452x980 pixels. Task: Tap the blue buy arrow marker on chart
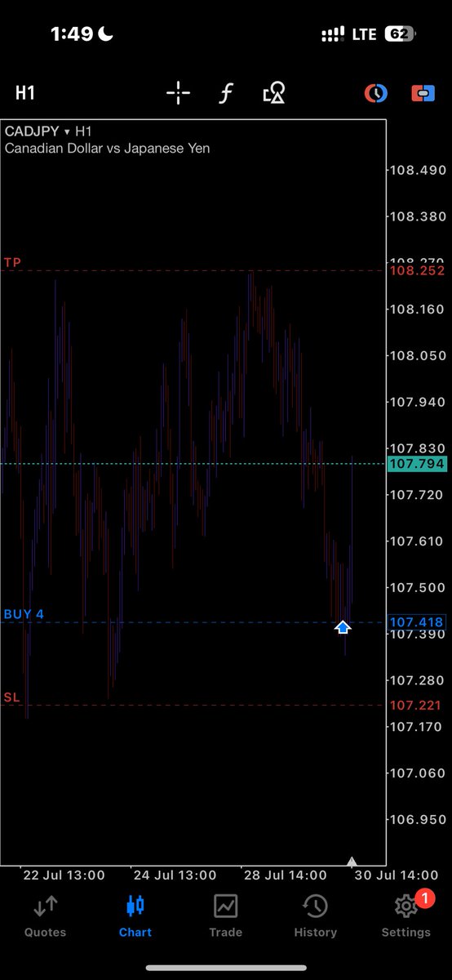coord(343,627)
